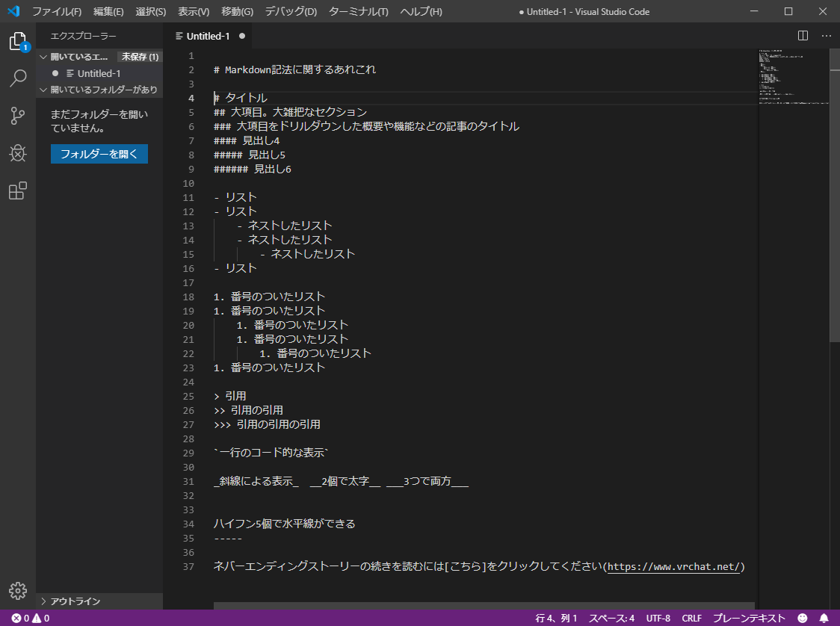
Task: Open the Manage gear icon
Action: point(18,591)
